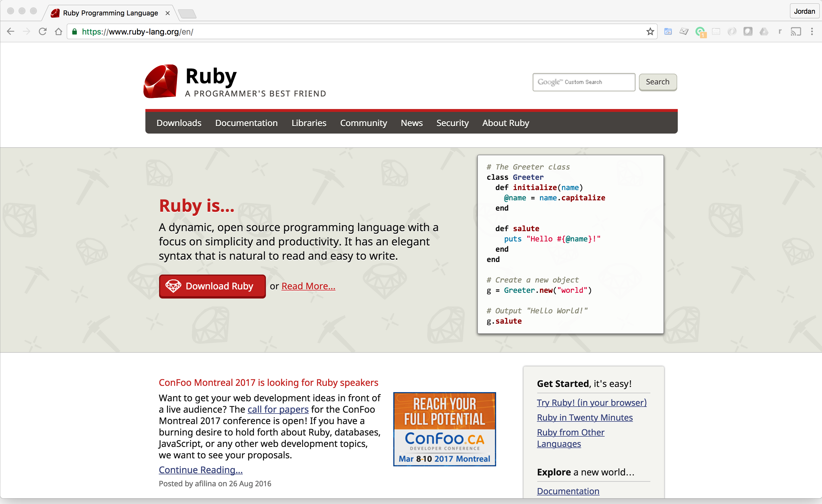Reload the page with the refresh icon
This screenshot has height=504, width=822.
tap(42, 32)
